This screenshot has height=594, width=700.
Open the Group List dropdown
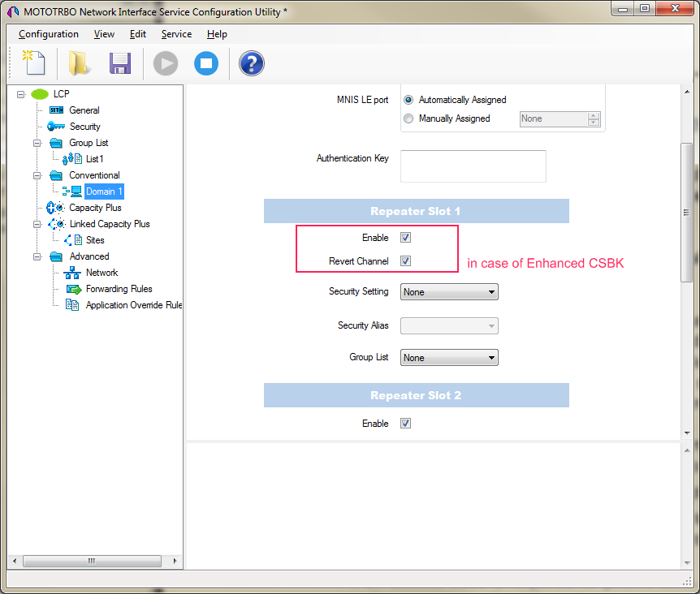[x=449, y=358]
